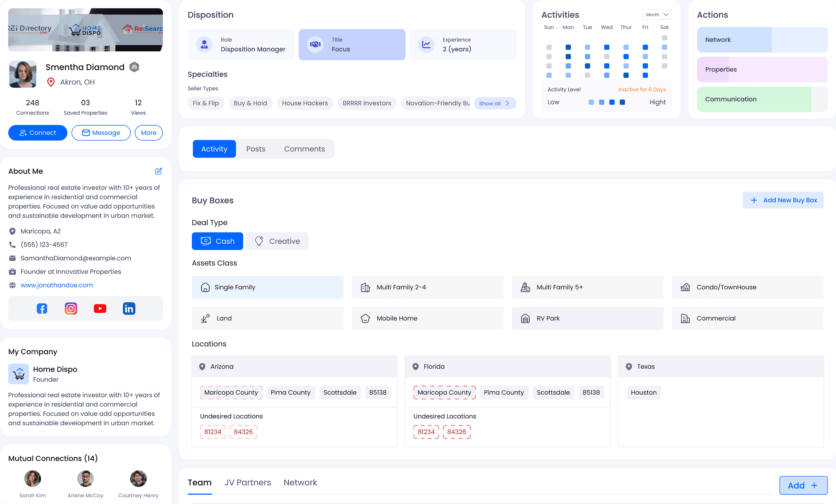836x504 pixels.
Task: Click the Add New Buy Box button
Action: pyautogui.click(x=783, y=200)
